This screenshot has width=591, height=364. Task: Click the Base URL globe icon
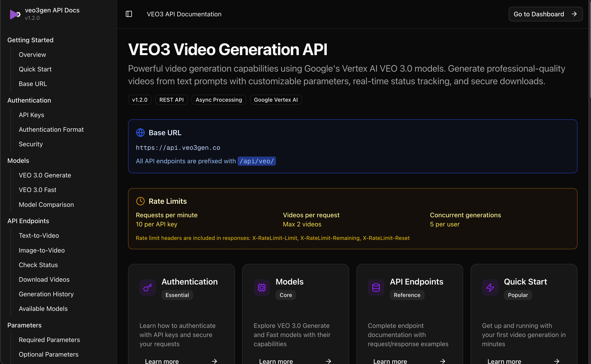[x=140, y=133]
